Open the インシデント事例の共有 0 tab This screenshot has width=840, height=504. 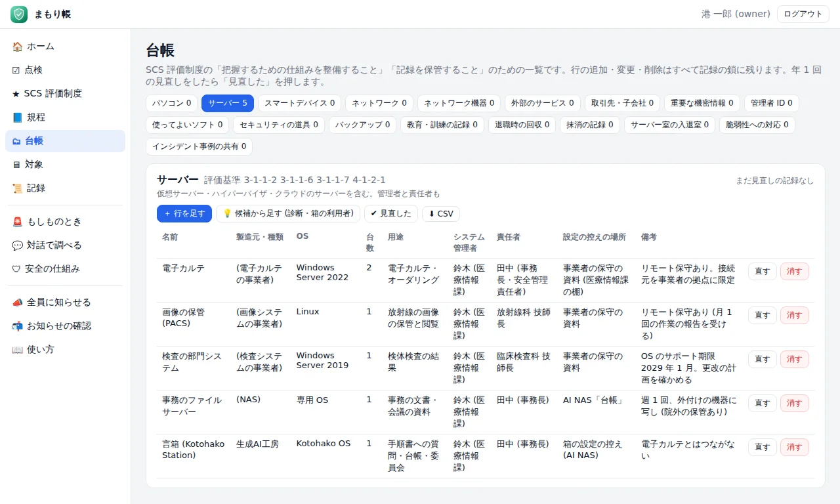[199, 146]
